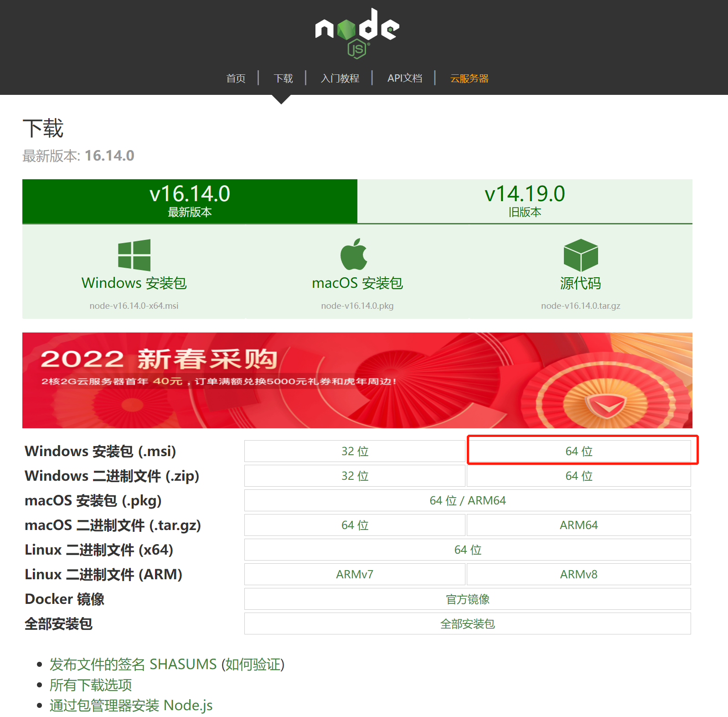Download macOS .tar.gz 64 位 binary
Screen dimensions: 728x717
pos(355,525)
